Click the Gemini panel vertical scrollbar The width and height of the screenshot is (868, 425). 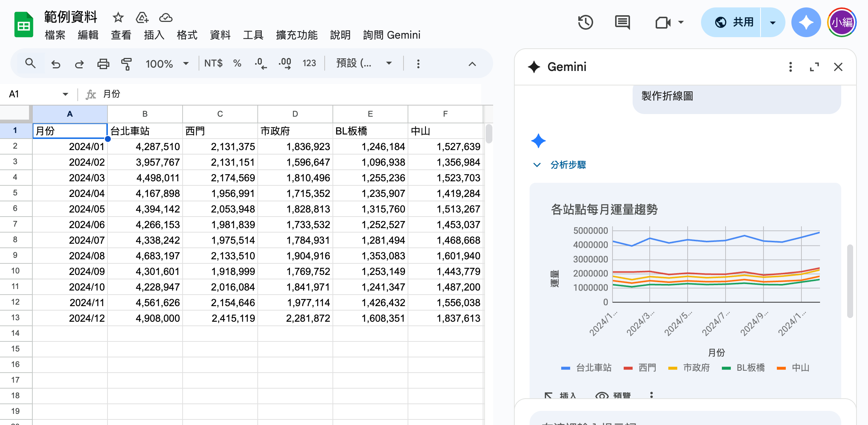click(849, 280)
